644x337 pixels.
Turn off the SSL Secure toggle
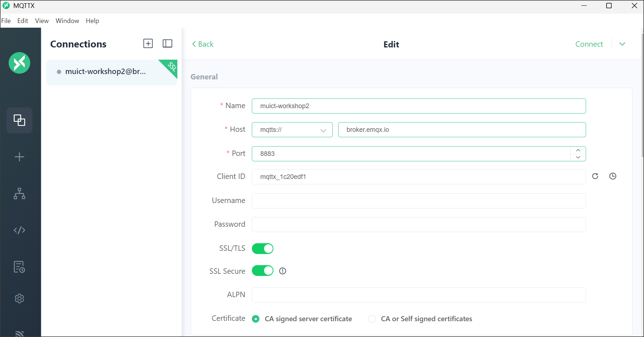click(x=263, y=271)
